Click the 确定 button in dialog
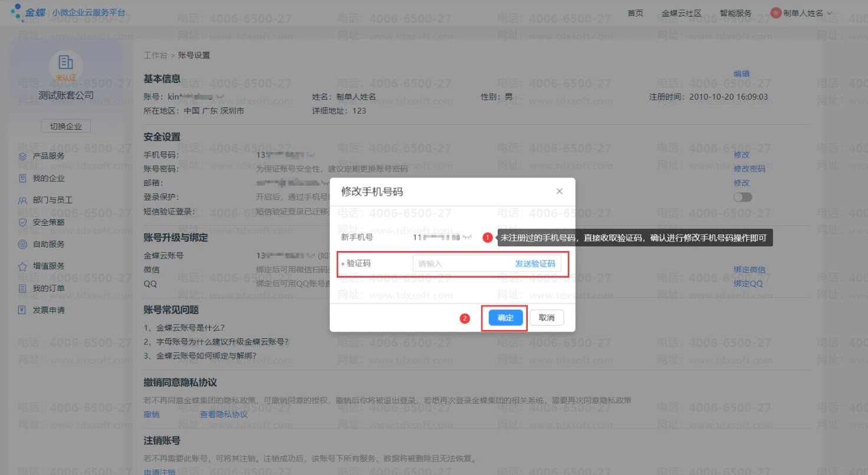 (505, 318)
